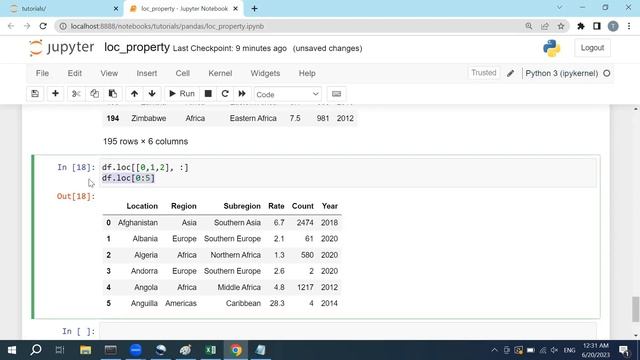This screenshot has width=640, height=360.
Task: Click the Last Checkpoint text
Action: 230,48
